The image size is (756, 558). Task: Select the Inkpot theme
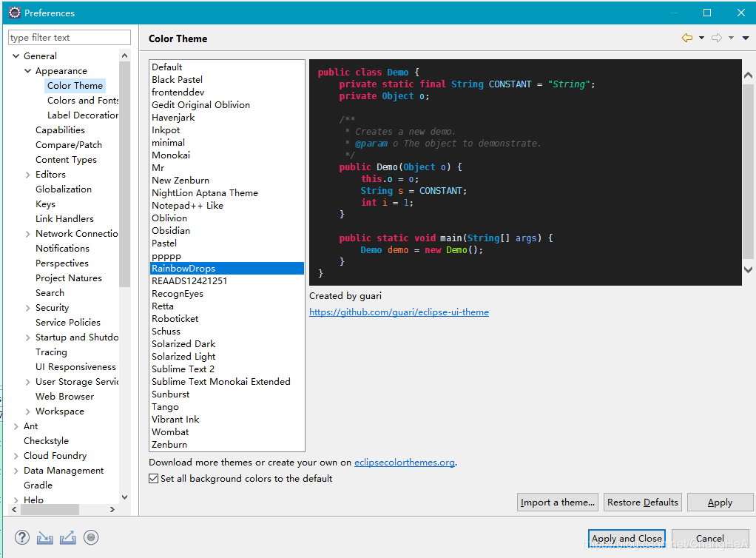point(227,130)
